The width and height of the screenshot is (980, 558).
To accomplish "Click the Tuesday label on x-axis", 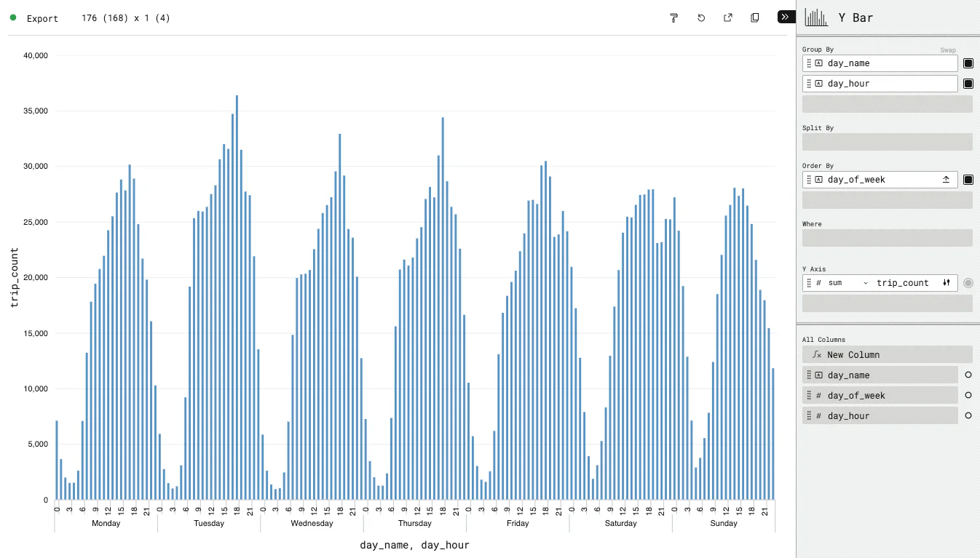I will (209, 523).
